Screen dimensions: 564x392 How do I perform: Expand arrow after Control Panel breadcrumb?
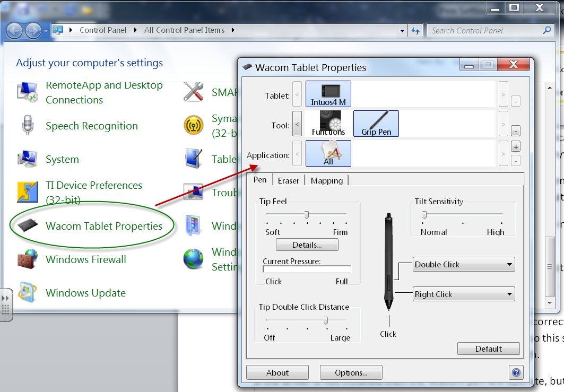coord(136,30)
